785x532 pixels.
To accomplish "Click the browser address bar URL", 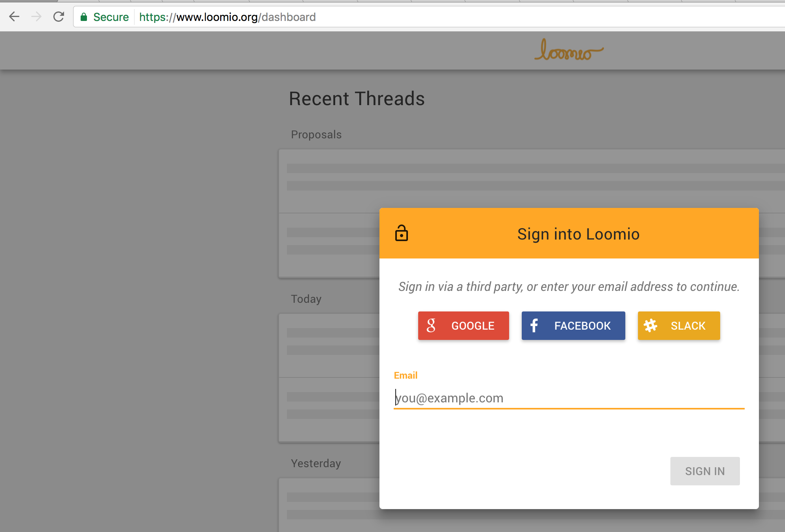I will 227,17.
